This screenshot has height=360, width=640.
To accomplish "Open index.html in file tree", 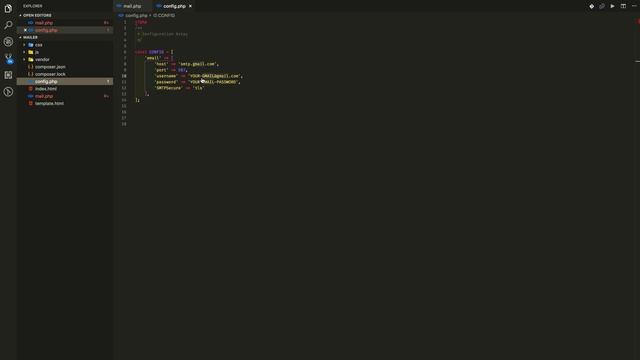I will tap(46, 89).
